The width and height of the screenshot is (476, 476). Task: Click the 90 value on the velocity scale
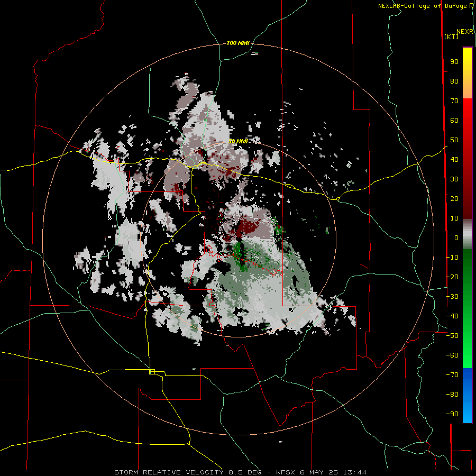tap(454, 62)
